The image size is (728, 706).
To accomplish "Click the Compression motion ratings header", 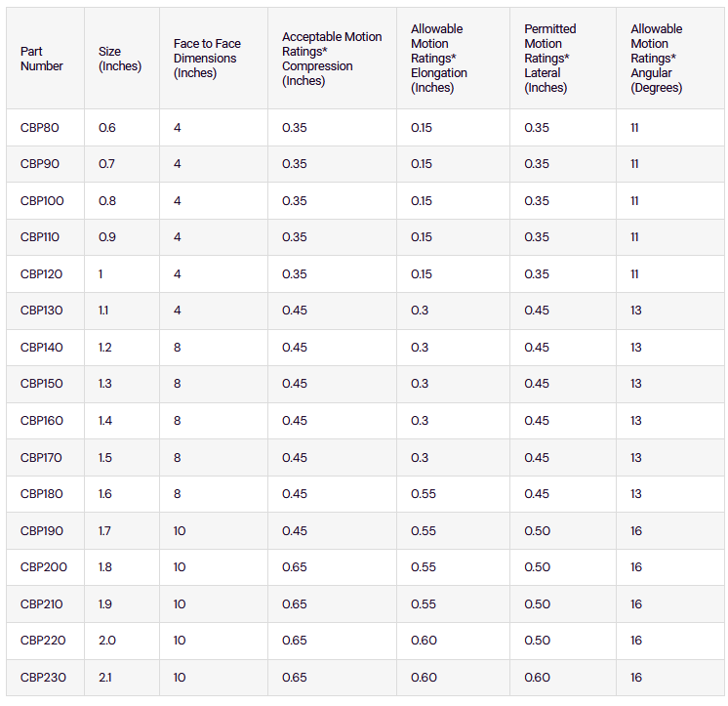I will click(332, 59).
